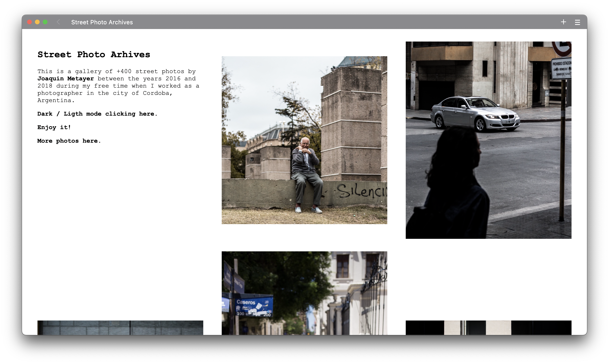Open the photo with silver BMW car

(x=488, y=140)
